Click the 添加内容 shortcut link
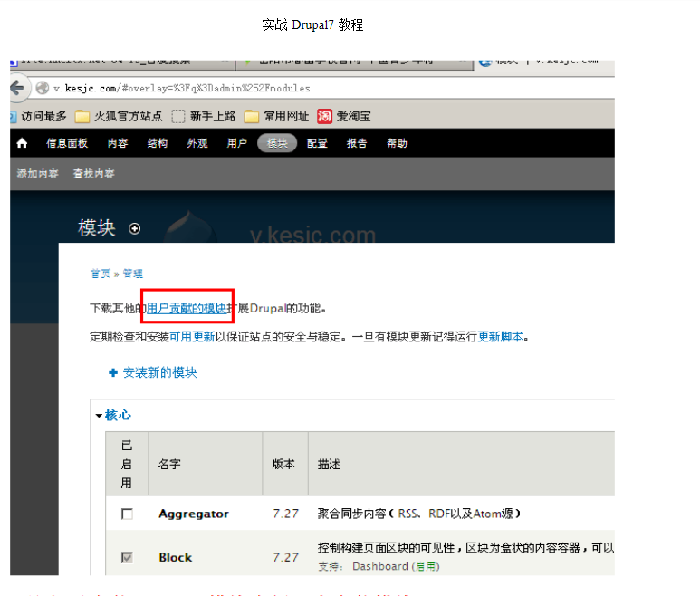 [37, 174]
